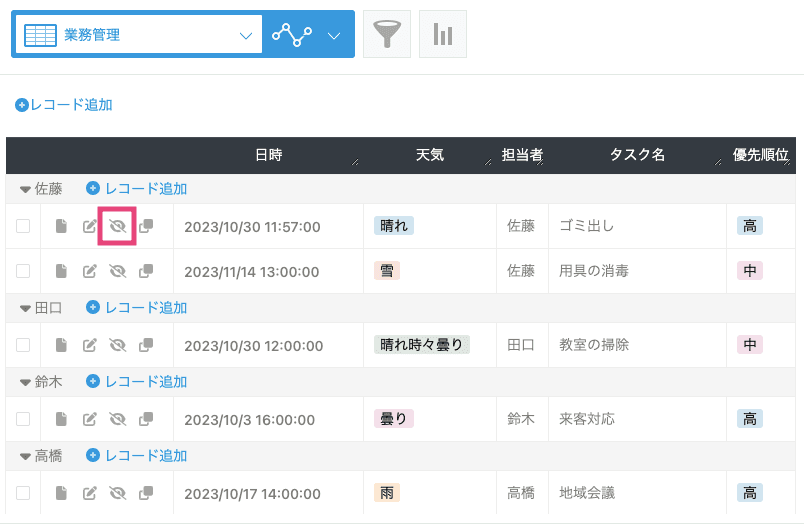
Task: Open the filter funnel button
Action: pyautogui.click(x=387, y=34)
